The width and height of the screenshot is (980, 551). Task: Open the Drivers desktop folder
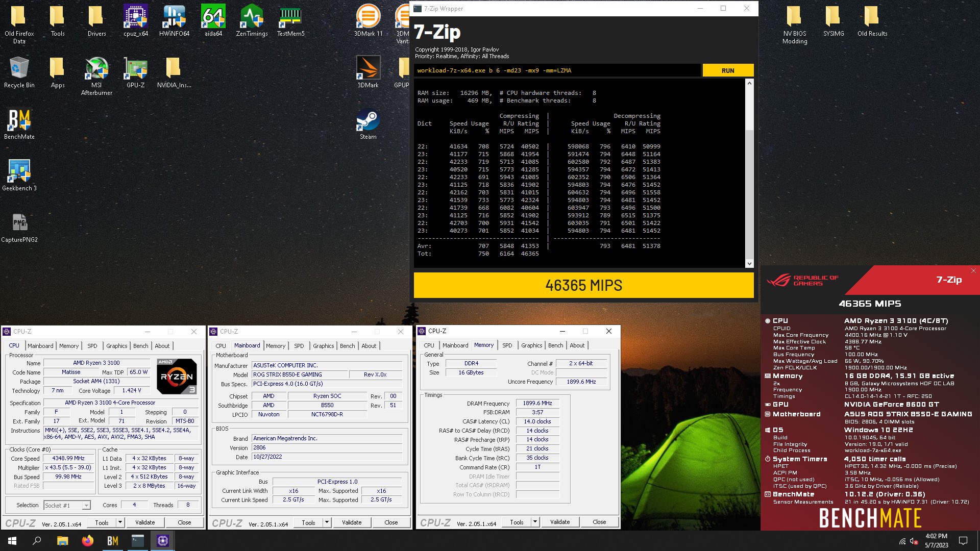[x=96, y=20]
